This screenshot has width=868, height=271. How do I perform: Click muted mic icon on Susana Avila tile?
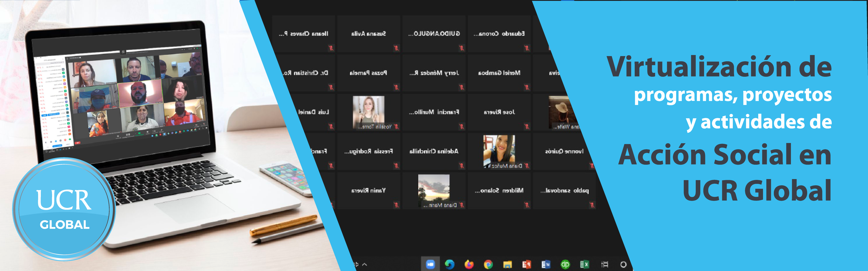[x=396, y=48]
